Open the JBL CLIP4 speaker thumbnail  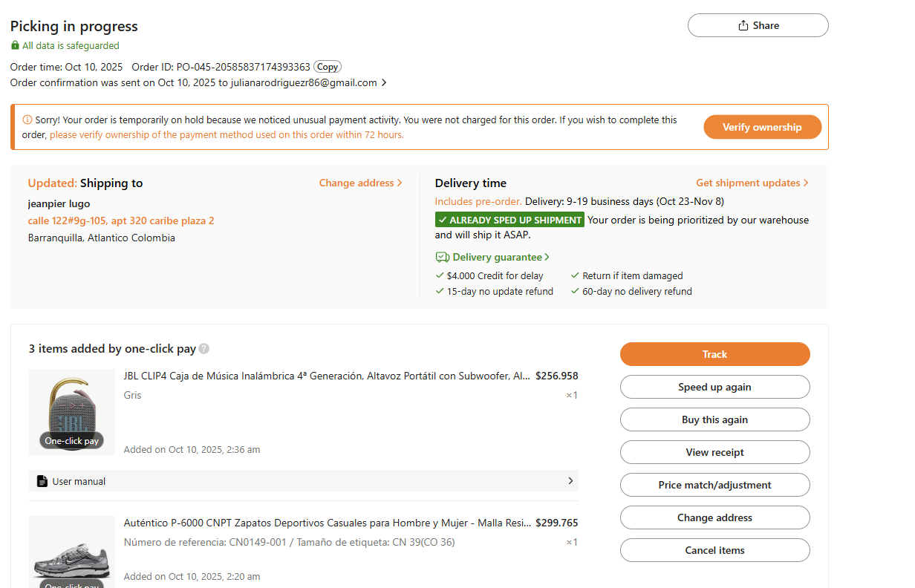tap(72, 412)
